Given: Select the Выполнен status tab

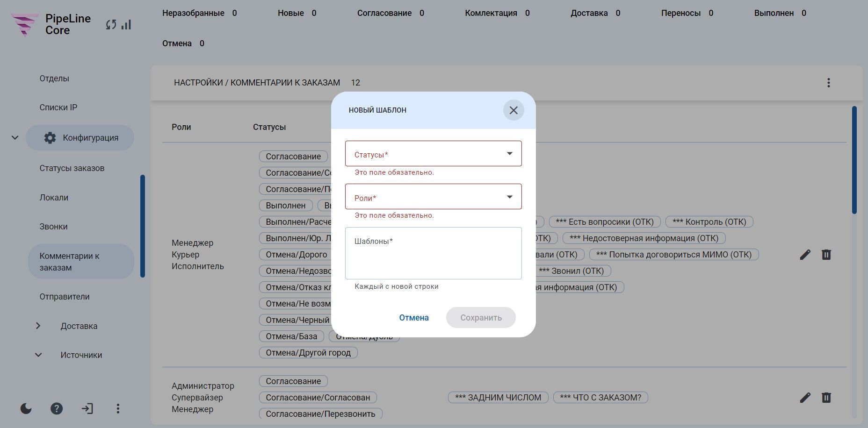Looking at the screenshot, I should (781, 13).
